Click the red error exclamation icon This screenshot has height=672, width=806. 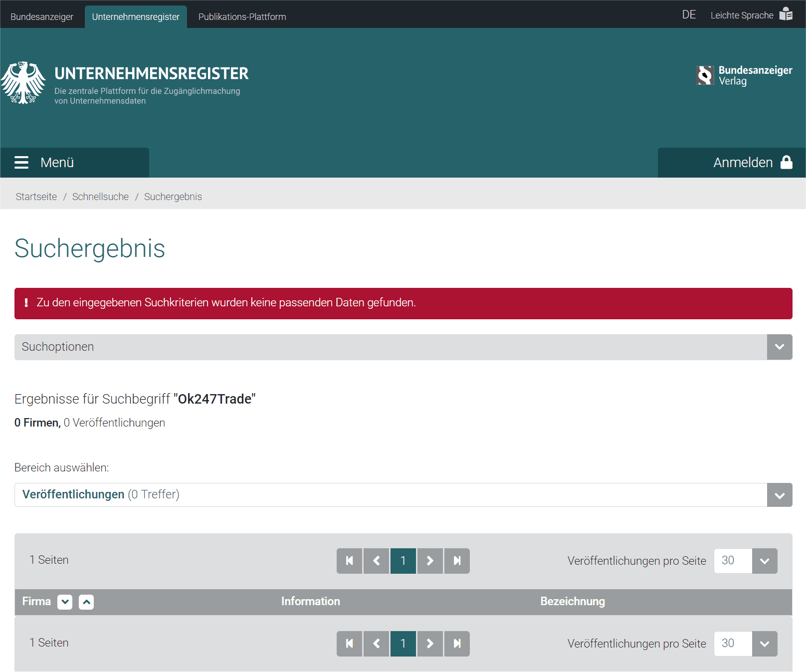coord(26,303)
